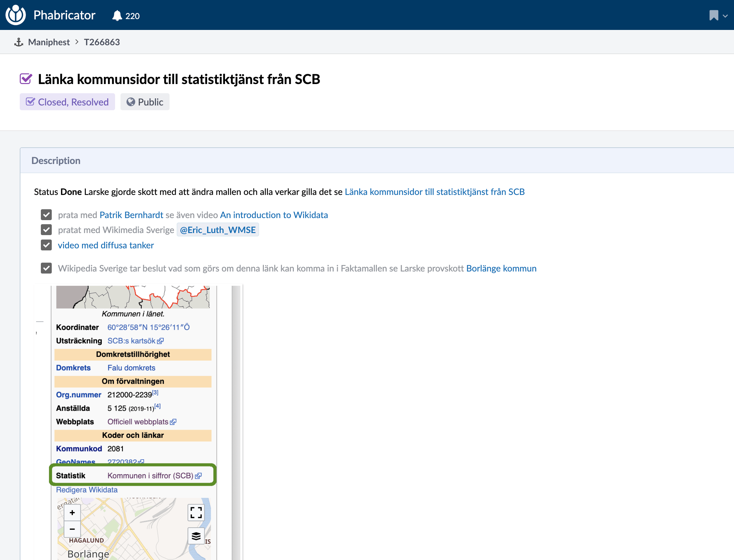Click the Maniphest anchor icon
The image size is (734, 560).
click(x=19, y=42)
